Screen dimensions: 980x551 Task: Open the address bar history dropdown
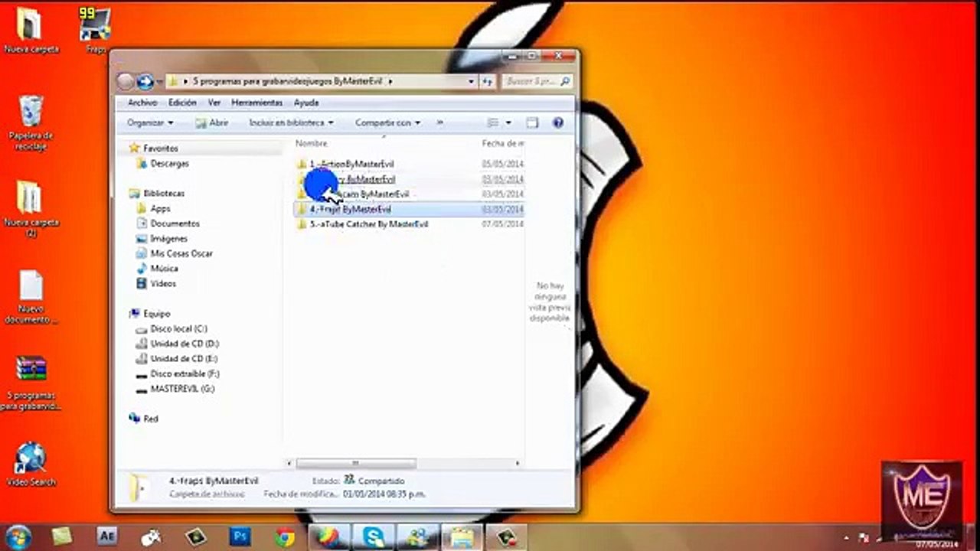pyautogui.click(x=472, y=81)
